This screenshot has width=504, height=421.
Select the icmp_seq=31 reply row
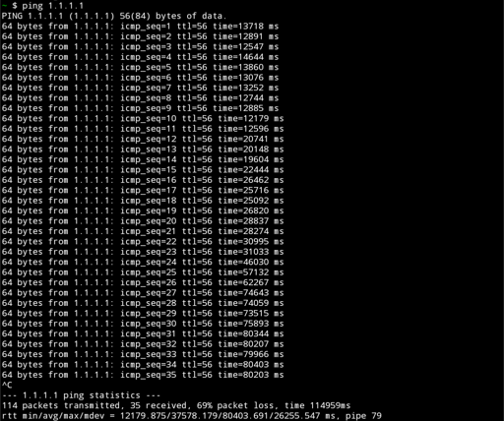pyautogui.click(x=143, y=333)
